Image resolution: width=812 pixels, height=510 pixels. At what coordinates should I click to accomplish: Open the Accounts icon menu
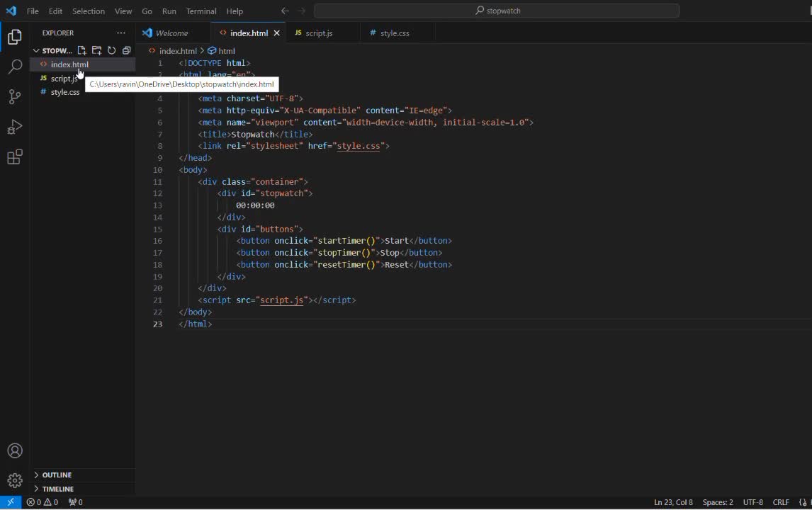click(x=15, y=451)
